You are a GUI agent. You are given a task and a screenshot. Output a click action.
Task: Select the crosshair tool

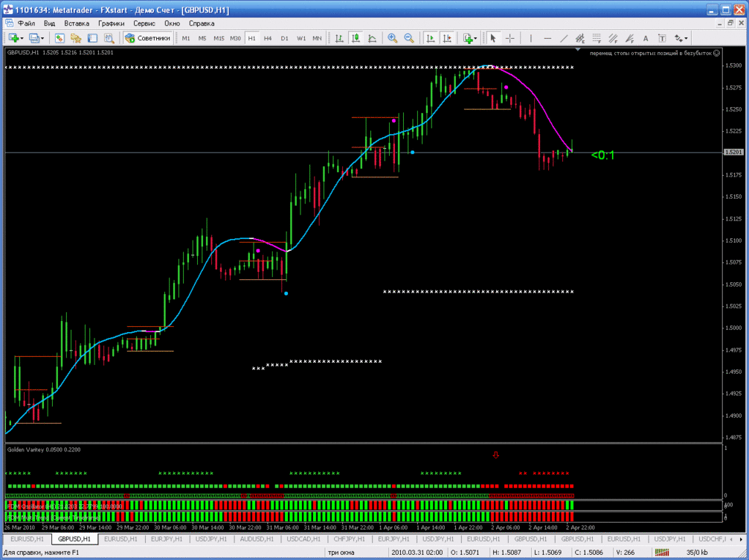point(510,38)
